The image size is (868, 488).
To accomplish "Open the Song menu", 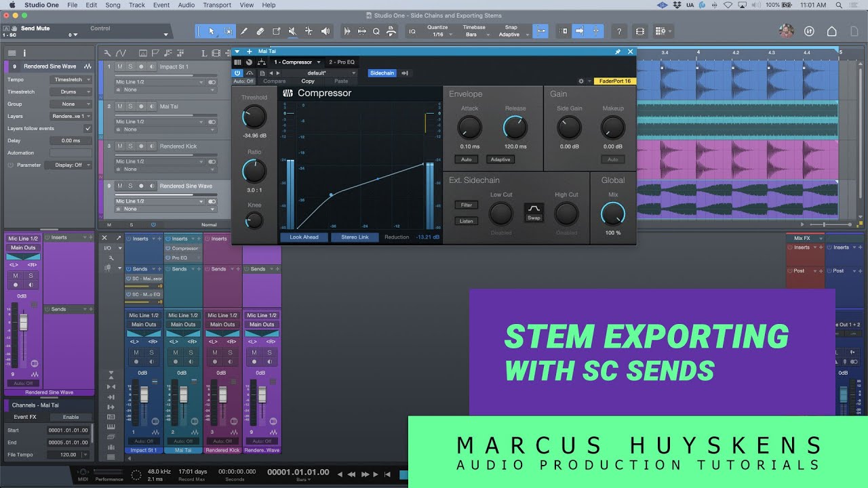I will 113,5.
